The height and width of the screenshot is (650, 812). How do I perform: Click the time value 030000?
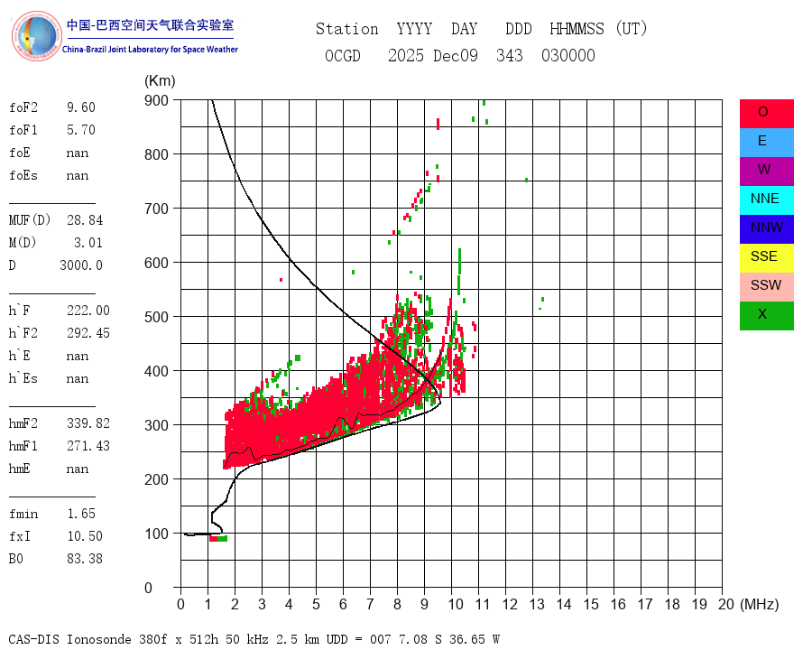point(568,55)
